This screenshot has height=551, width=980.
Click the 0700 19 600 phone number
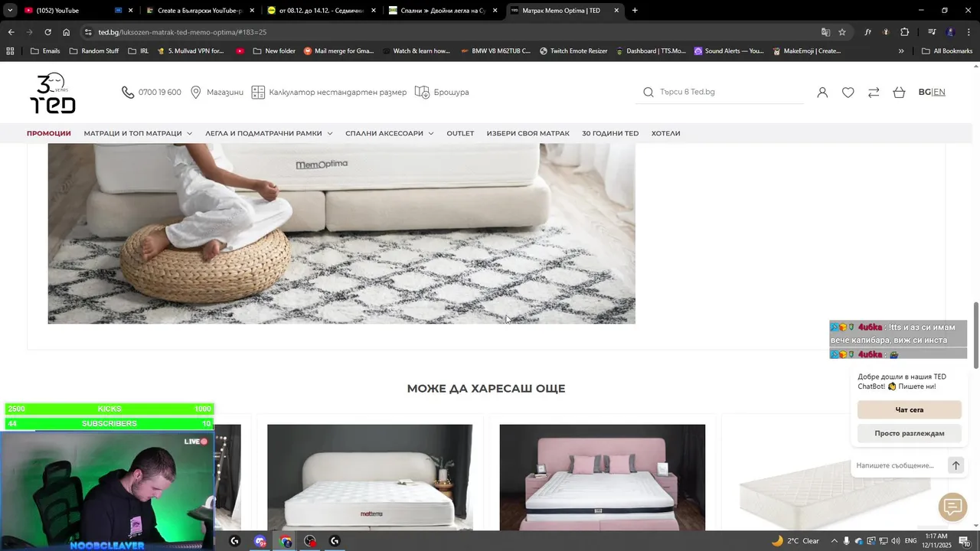[160, 93]
